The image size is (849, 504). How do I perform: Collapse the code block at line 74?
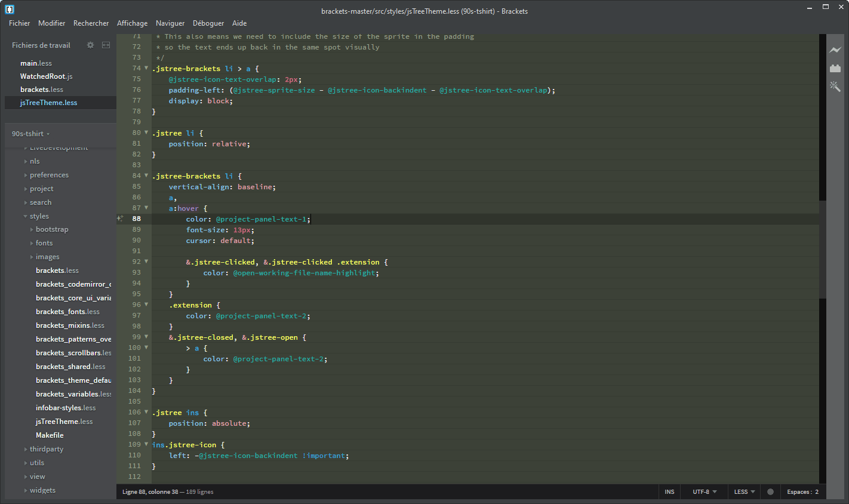pyautogui.click(x=146, y=68)
